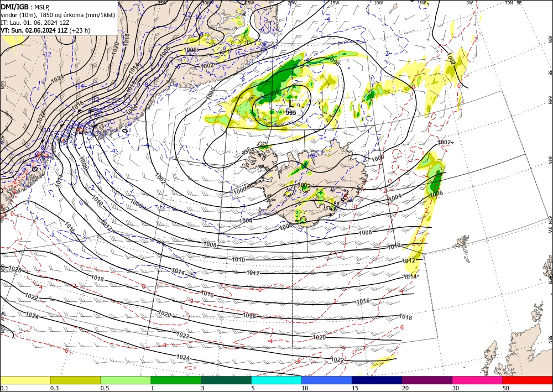Click the legend scale value "15"
This screenshot has height=392, width=553.
pos(355,388)
